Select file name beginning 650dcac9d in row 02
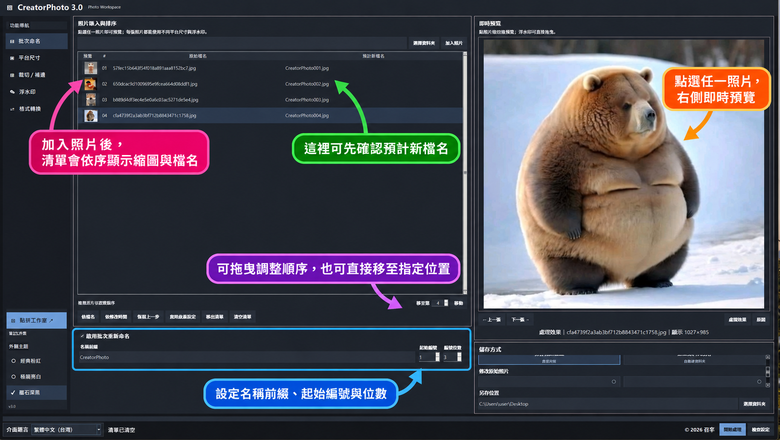This screenshot has width=780, height=440. [x=155, y=84]
